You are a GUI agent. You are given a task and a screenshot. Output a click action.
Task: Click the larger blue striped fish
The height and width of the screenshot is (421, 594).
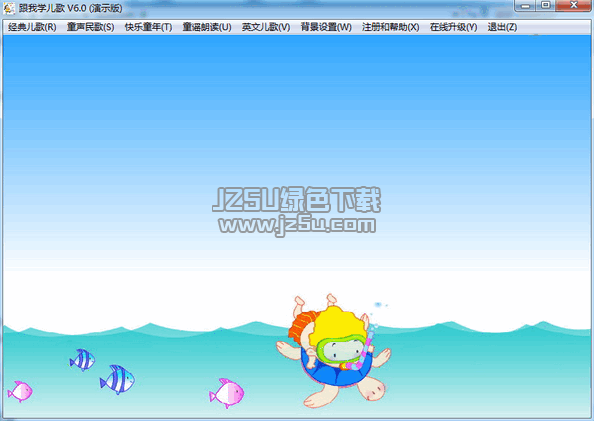(117, 380)
